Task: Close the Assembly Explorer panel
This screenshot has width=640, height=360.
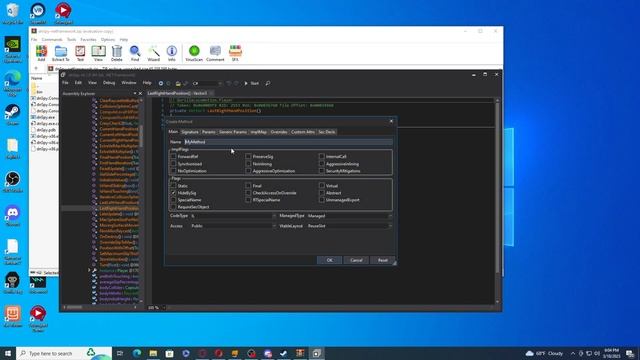Action: click(140, 93)
